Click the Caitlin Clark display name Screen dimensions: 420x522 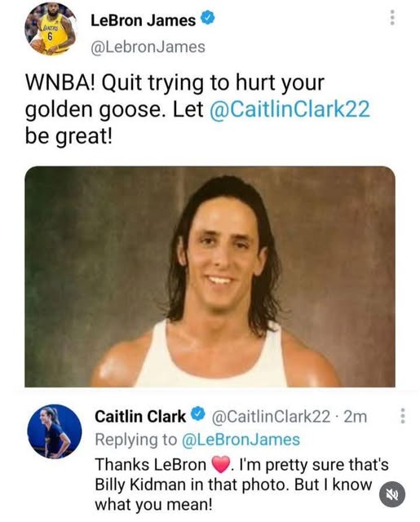[140, 417]
